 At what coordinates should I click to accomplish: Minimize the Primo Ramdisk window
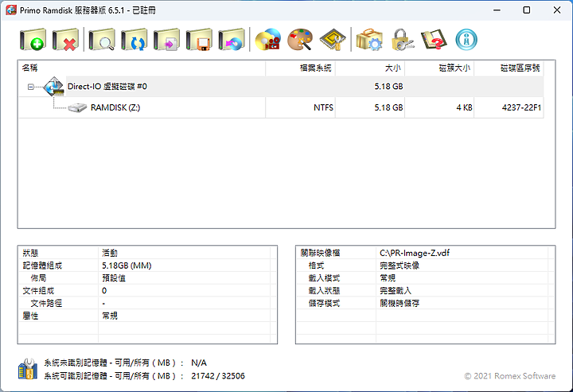(497, 10)
